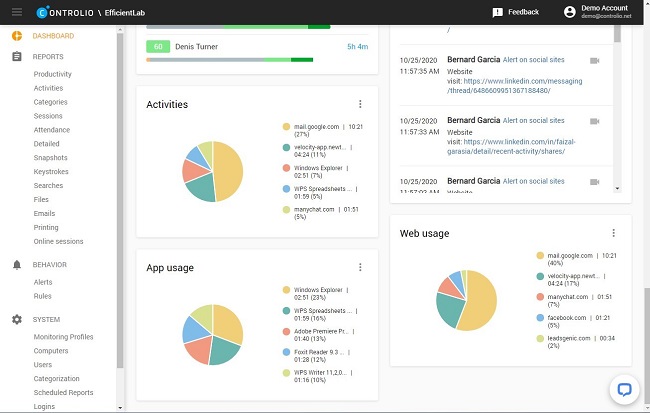Click video icon on the partially shown third alert
This screenshot has height=413, width=650.
pyautogui.click(x=594, y=182)
